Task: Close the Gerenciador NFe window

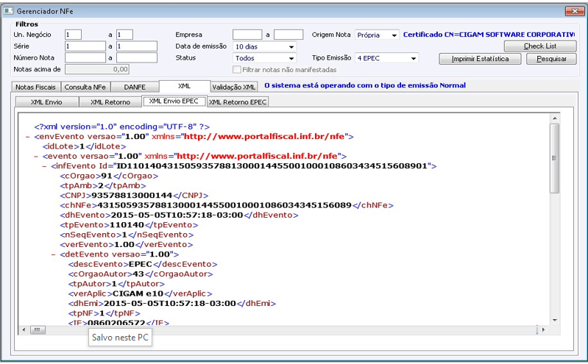Action: [x=575, y=11]
